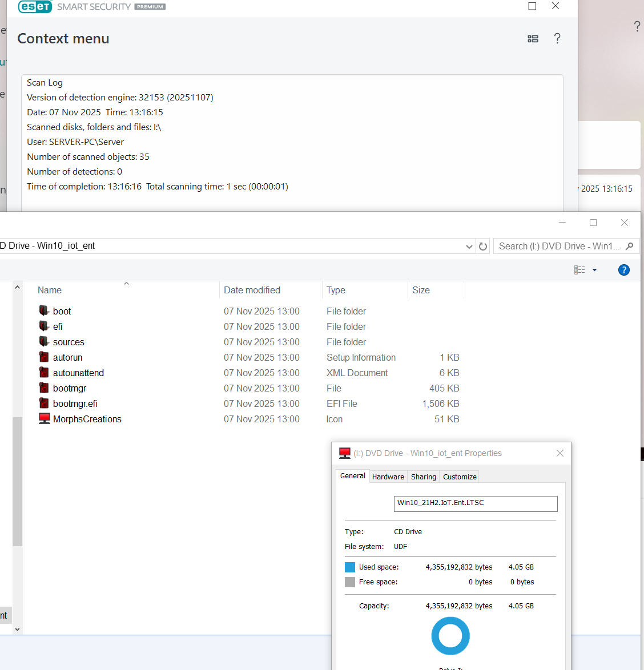Click the disk usage donut chart

[450, 636]
